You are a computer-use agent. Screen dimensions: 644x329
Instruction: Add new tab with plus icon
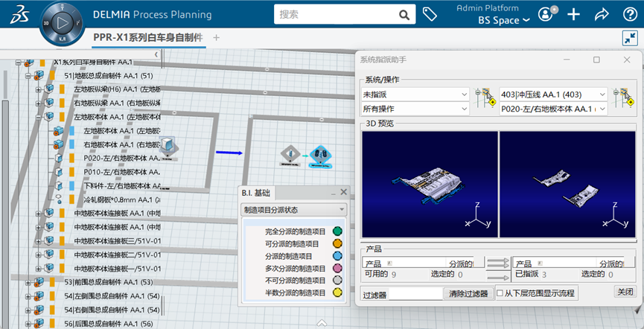(217, 38)
